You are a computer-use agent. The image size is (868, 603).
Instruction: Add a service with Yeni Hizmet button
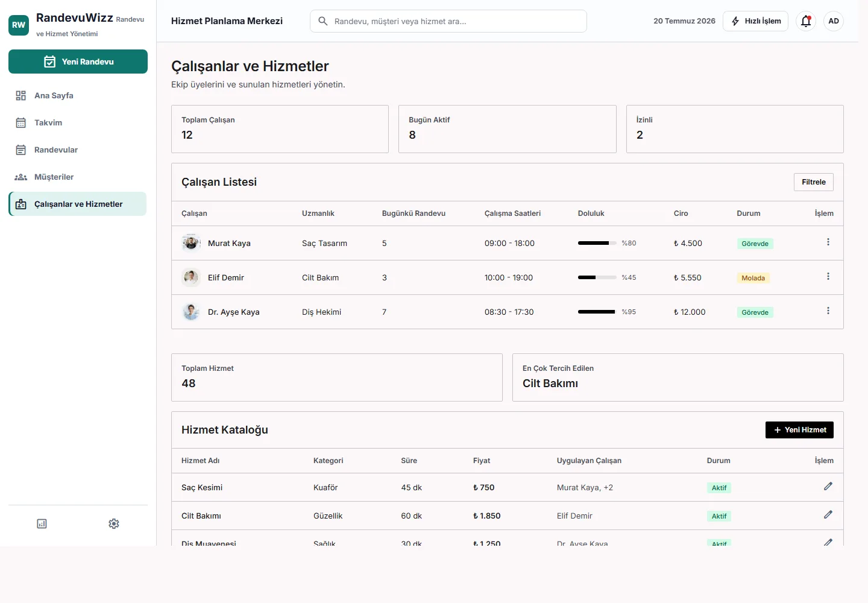click(799, 430)
